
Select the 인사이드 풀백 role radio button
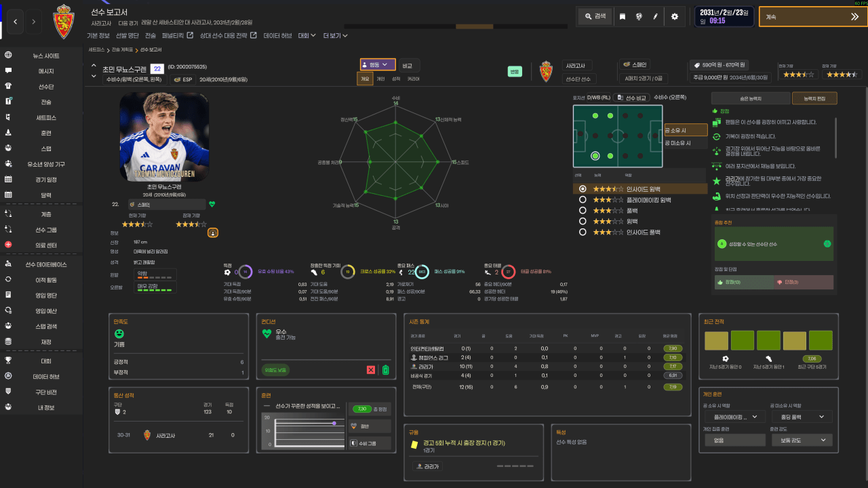coord(582,232)
